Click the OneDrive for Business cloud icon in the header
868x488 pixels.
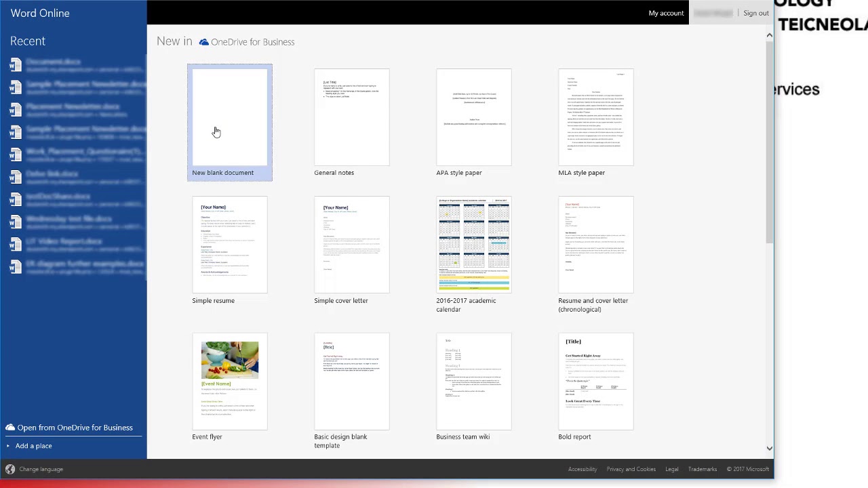tap(204, 42)
